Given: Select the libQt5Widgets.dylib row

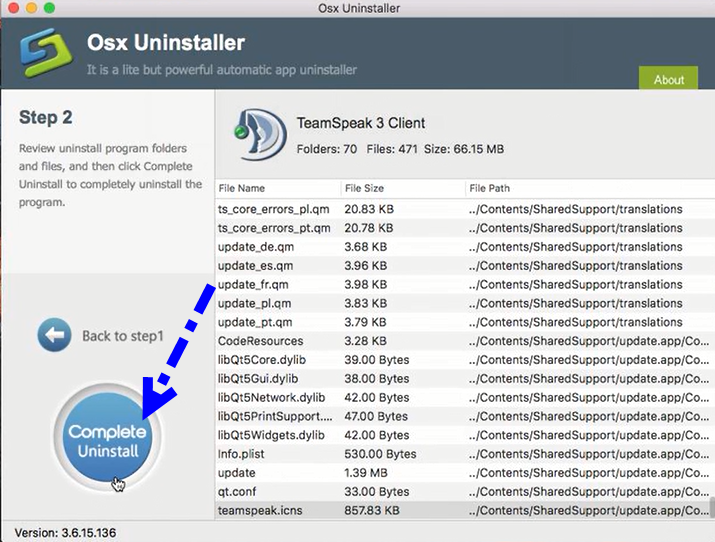Looking at the screenshot, I should point(270,435).
